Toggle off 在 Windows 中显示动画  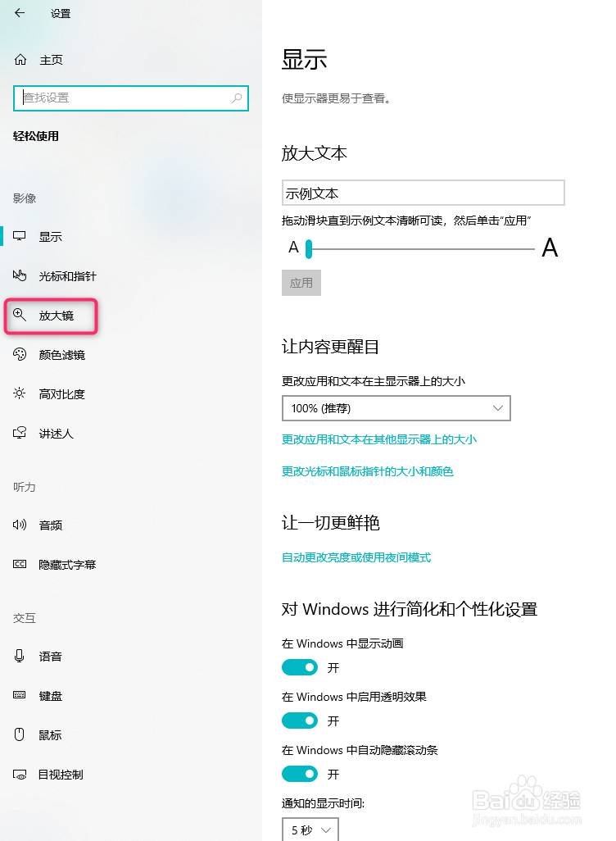tap(300, 667)
